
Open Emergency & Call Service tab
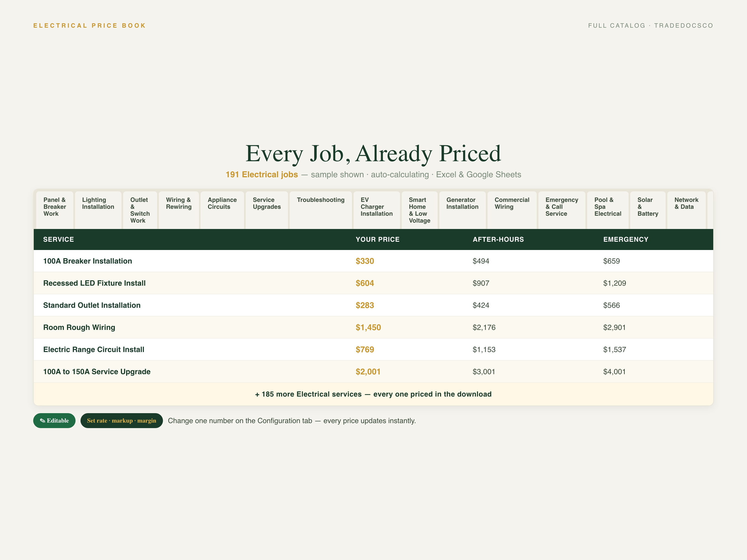[562, 210]
